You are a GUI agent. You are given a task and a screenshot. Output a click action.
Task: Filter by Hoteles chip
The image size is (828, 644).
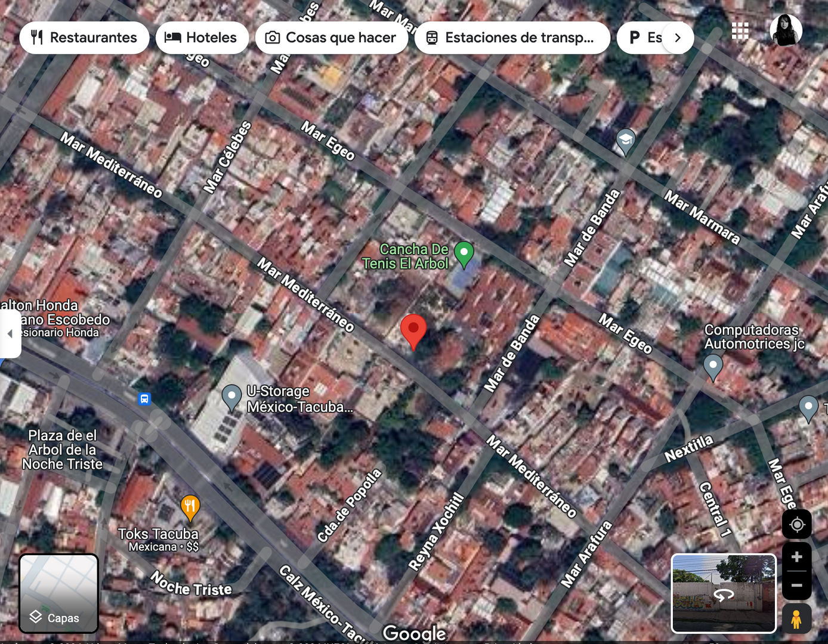pos(202,38)
